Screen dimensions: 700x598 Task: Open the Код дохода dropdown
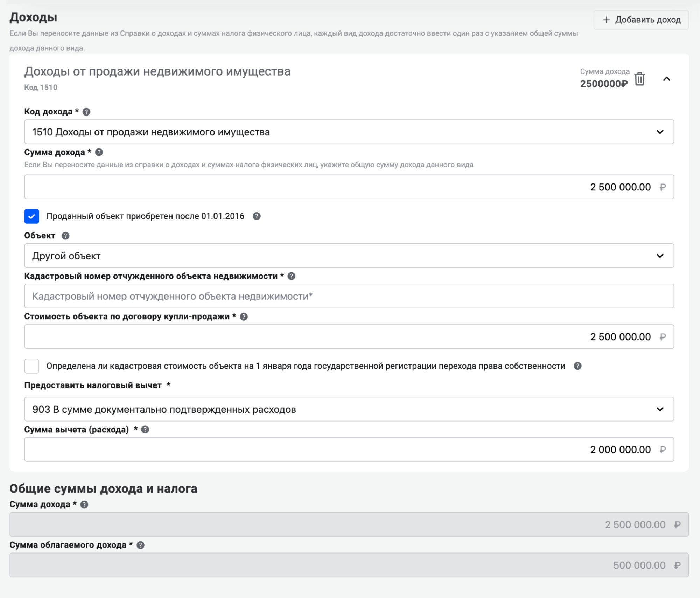point(349,132)
